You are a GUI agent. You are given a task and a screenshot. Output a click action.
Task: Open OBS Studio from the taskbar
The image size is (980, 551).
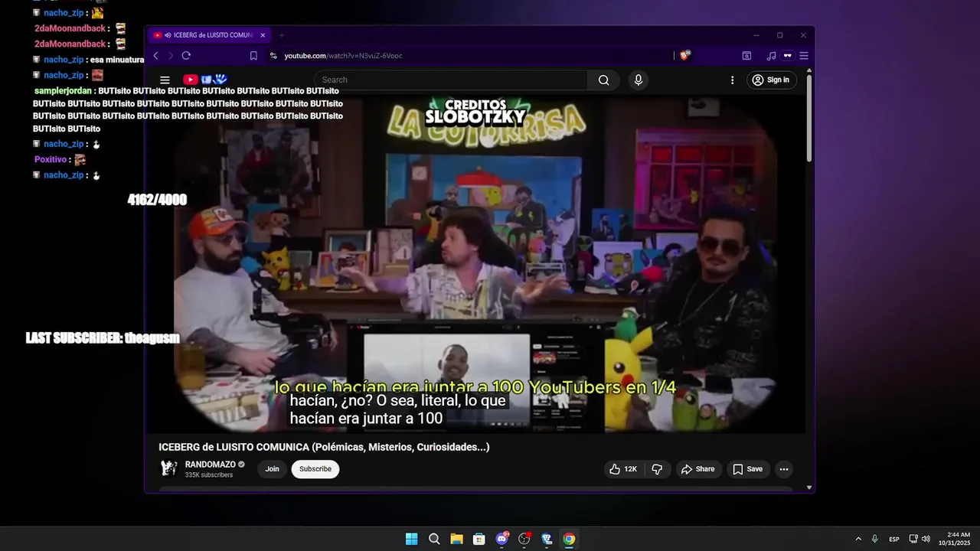click(x=524, y=539)
